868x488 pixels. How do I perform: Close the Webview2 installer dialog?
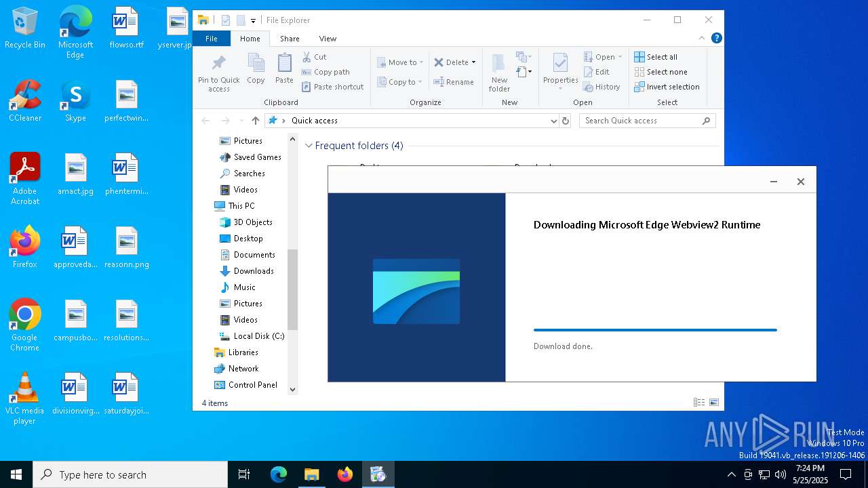(x=801, y=182)
